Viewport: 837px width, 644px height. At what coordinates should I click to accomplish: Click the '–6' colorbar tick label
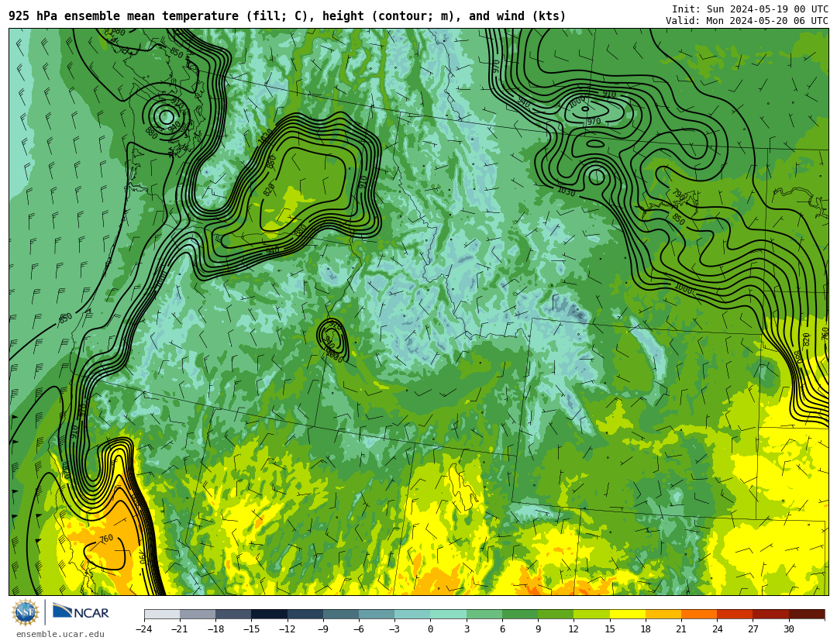pyautogui.click(x=359, y=629)
